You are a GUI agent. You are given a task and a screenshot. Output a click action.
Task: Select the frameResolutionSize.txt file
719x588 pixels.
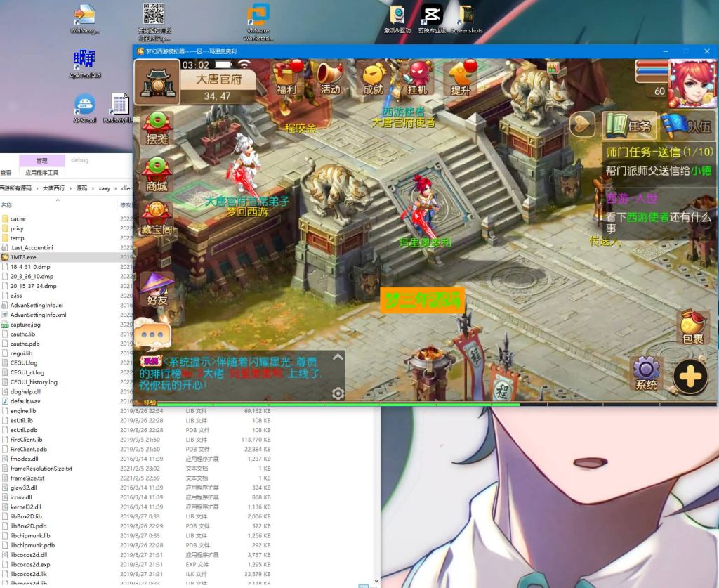point(41,469)
